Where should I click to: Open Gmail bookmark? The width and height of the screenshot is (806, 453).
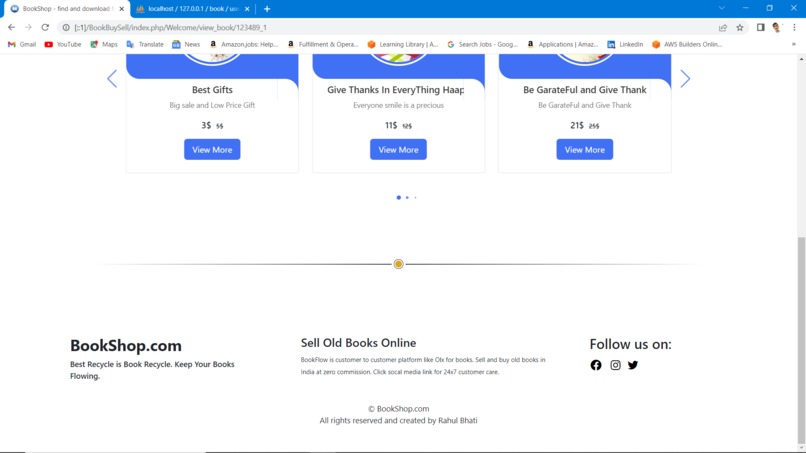pos(22,44)
